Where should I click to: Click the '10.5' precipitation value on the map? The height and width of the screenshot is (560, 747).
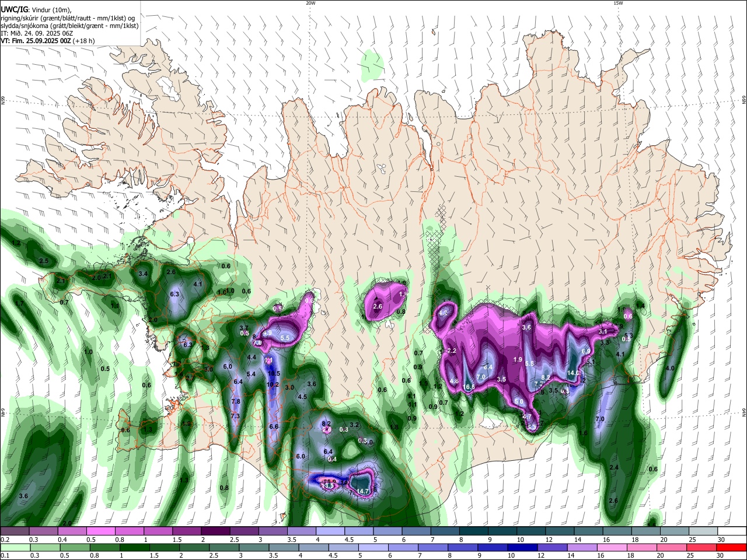(x=274, y=373)
